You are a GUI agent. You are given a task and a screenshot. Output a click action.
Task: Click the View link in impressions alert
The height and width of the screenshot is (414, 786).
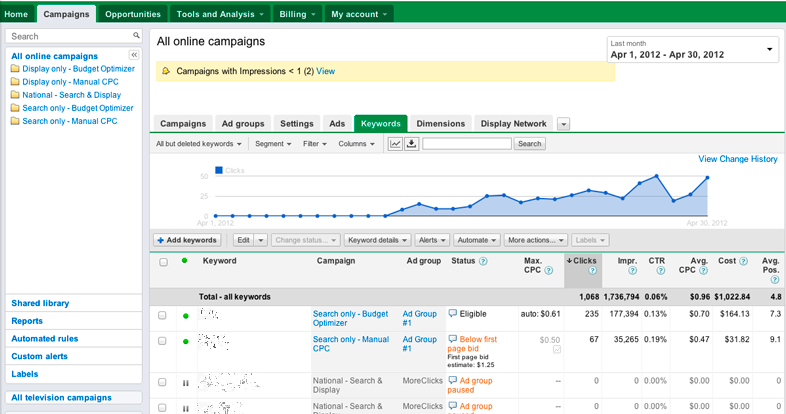[325, 71]
